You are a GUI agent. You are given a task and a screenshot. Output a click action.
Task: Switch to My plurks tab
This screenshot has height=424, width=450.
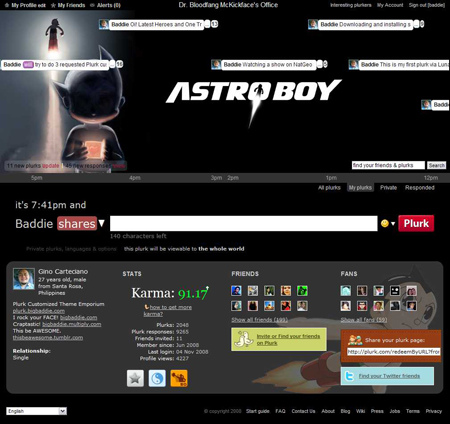tap(360, 188)
